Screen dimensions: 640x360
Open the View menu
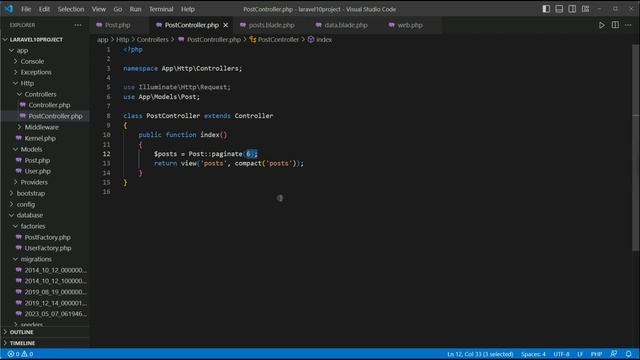[x=98, y=9]
